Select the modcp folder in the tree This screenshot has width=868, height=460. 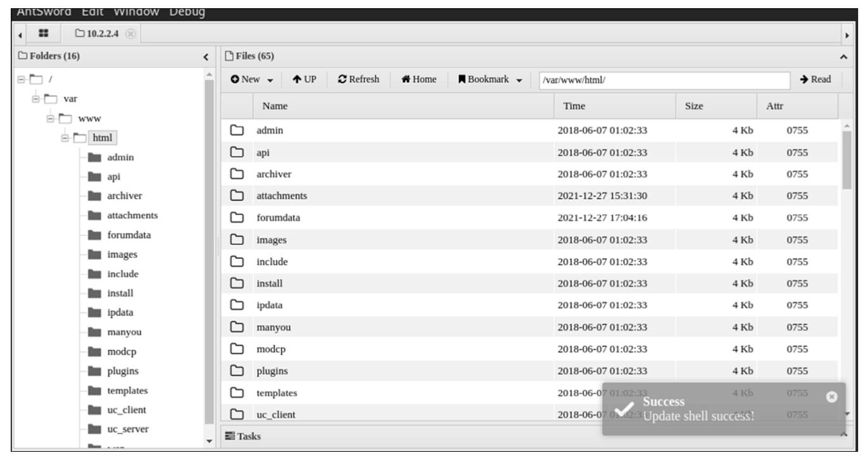tap(122, 352)
